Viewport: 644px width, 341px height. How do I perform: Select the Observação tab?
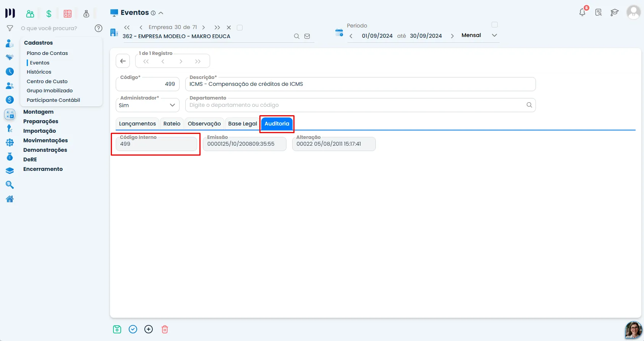(x=204, y=124)
